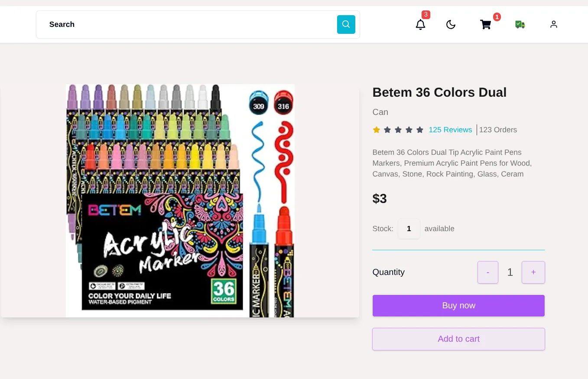Click Add to cart button

458,339
